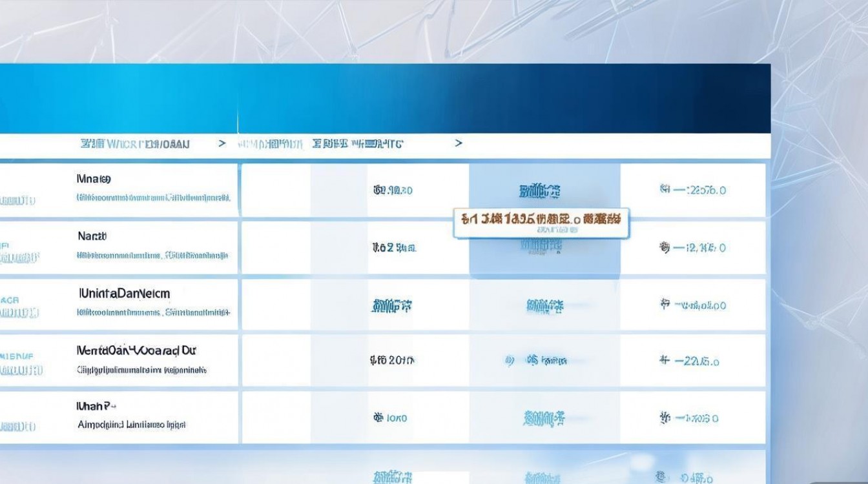Screen dimensions: 868x484
Task: Click the subtitle text under "UnintaDanNeicm"
Action: coord(153,312)
